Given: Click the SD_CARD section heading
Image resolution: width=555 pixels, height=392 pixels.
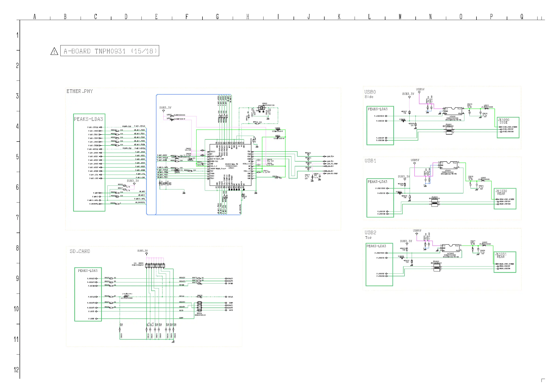Looking at the screenshot, I should point(80,251).
